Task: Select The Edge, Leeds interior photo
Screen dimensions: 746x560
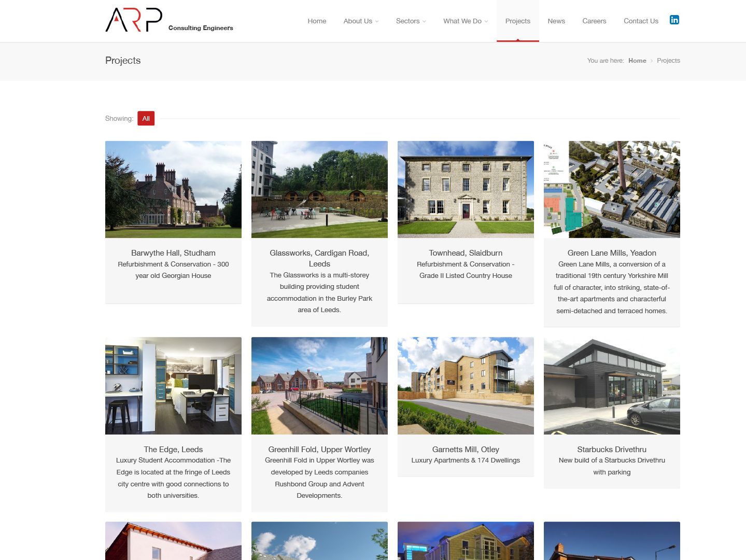Action: (x=173, y=386)
